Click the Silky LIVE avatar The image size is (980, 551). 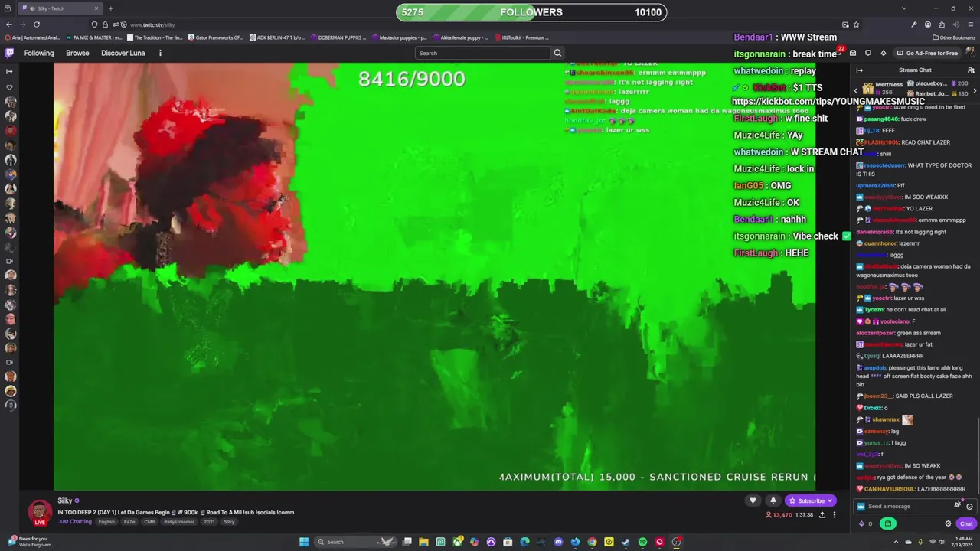tap(40, 512)
